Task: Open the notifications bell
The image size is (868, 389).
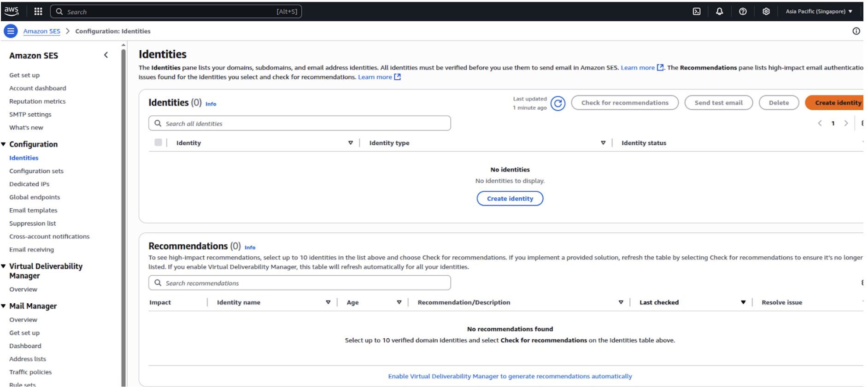Action: (719, 12)
